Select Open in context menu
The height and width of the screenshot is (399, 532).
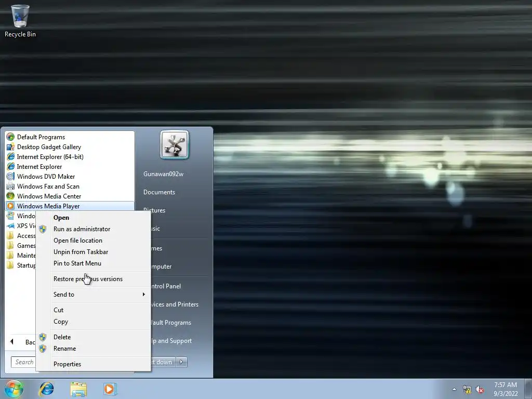[x=94, y=218]
